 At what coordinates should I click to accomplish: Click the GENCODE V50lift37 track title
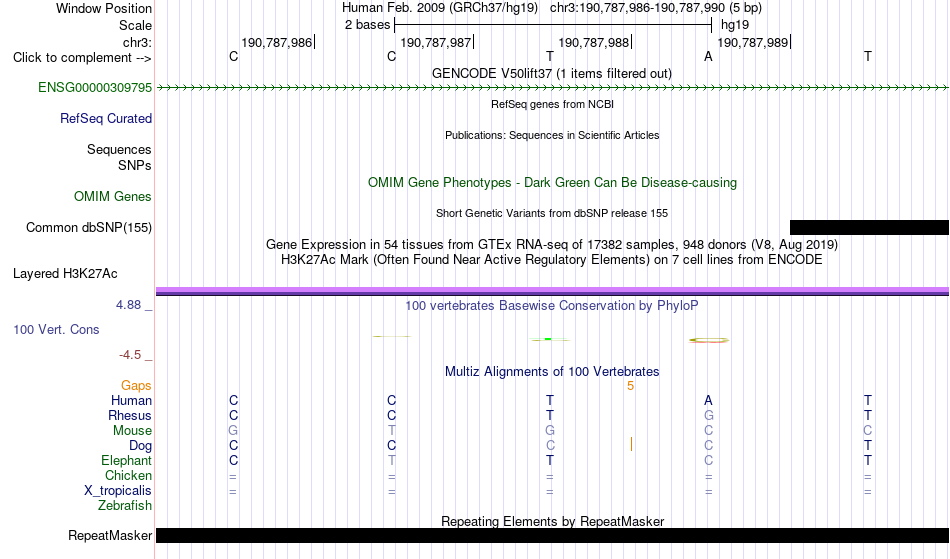click(x=552, y=74)
